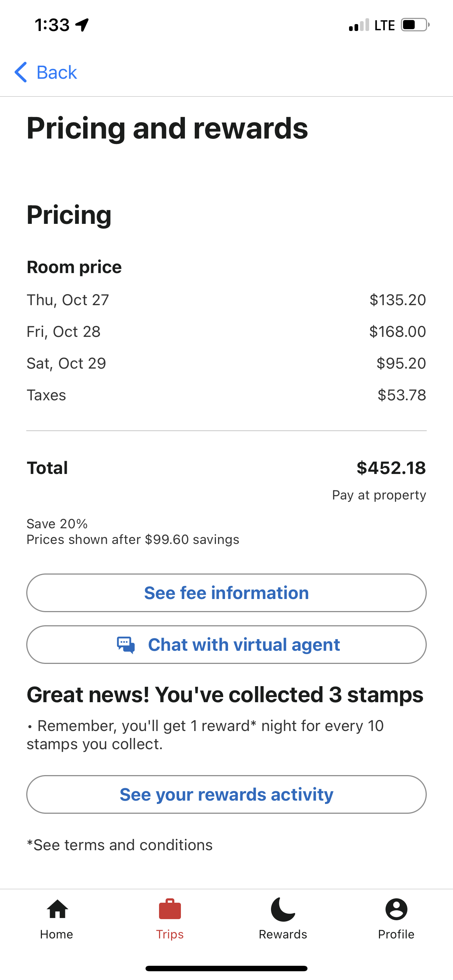Screen dimensions: 453x980
Task: Open the See terms and conditions text
Action: click(120, 845)
